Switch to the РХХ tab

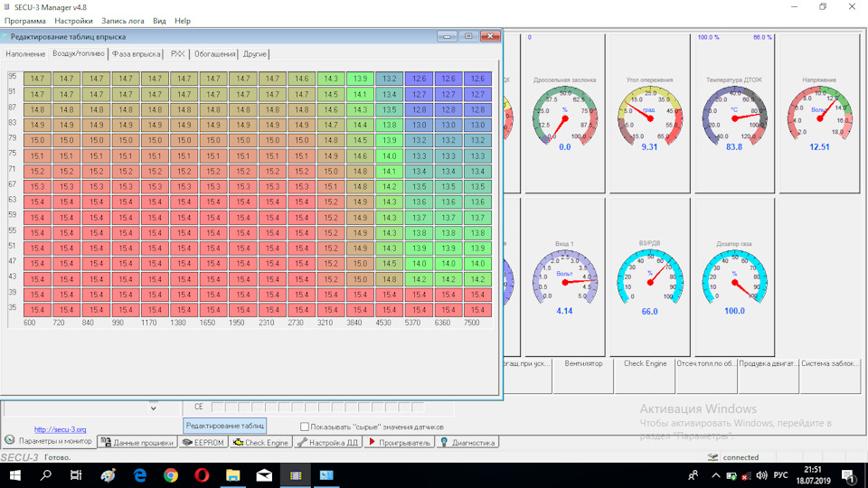tap(177, 54)
